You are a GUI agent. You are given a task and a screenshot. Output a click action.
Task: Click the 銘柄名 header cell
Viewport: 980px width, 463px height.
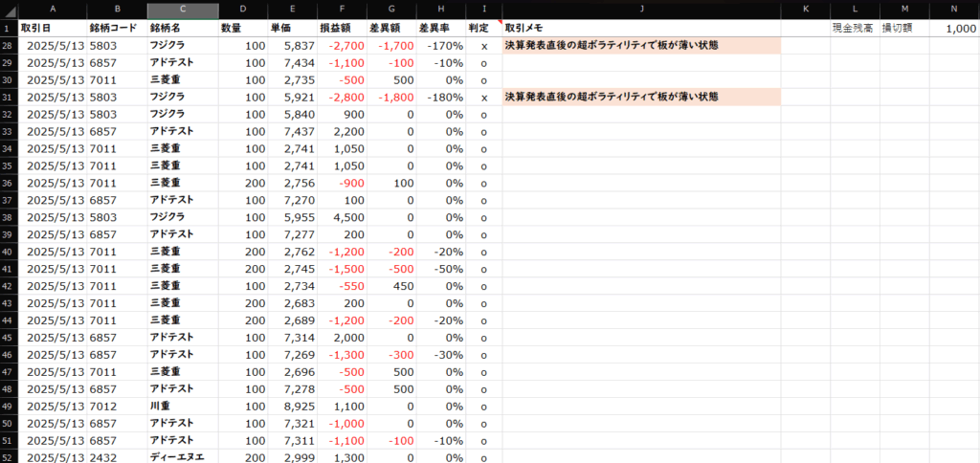point(183,28)
